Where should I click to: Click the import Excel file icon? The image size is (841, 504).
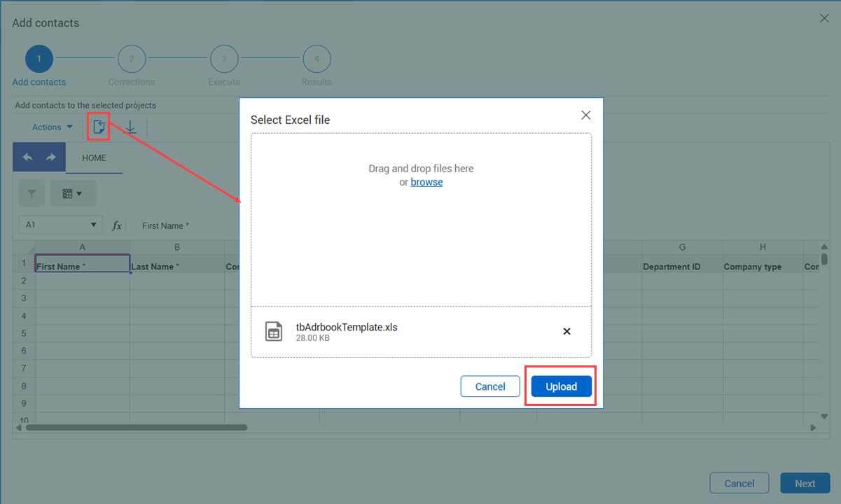click(99, 127)
